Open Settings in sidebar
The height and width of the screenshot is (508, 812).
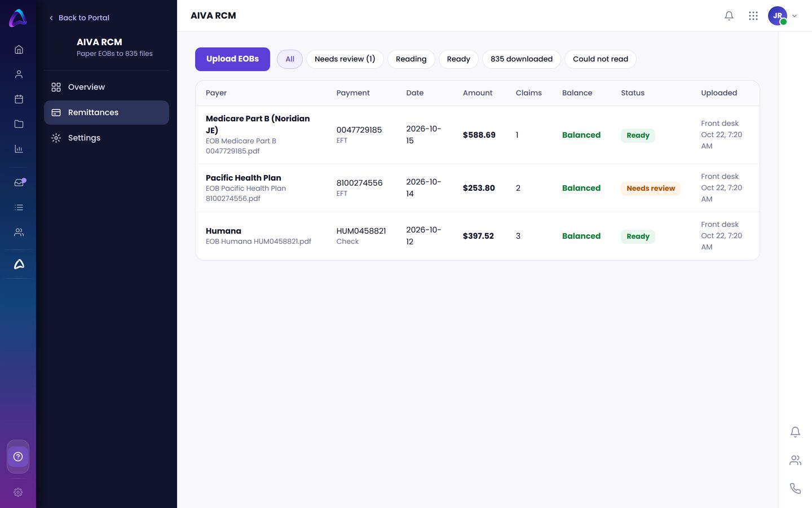pos(107,138)
